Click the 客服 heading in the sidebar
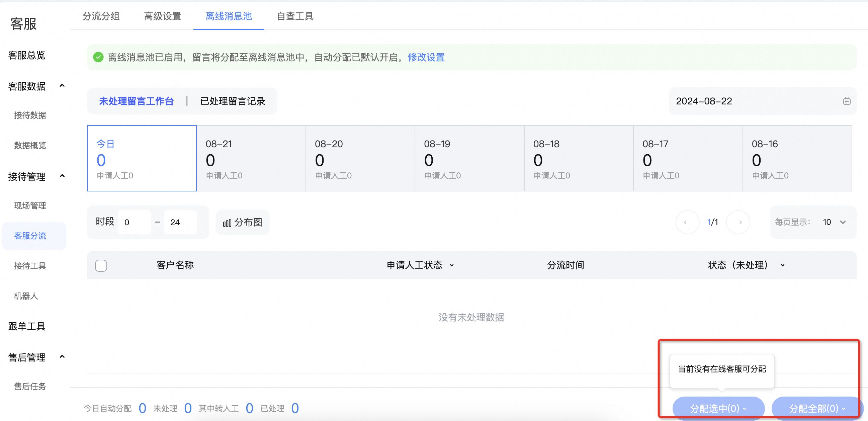868x421 pixels. (23, 24)
